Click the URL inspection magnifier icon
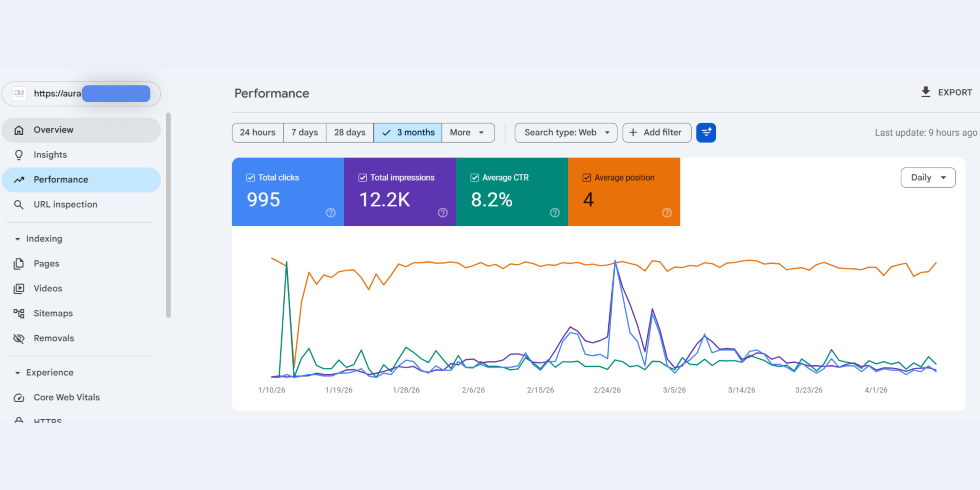The image size is (980, 490). 19,204
